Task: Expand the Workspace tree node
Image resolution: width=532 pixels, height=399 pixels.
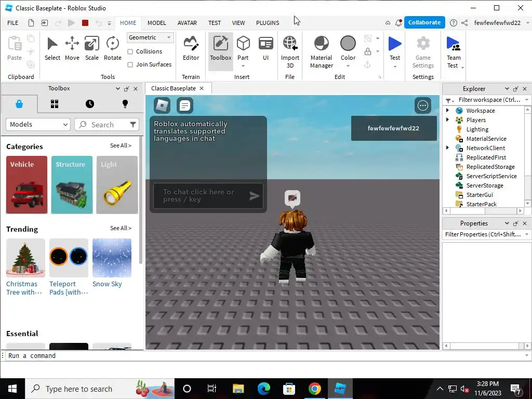Action: [447, 110]
